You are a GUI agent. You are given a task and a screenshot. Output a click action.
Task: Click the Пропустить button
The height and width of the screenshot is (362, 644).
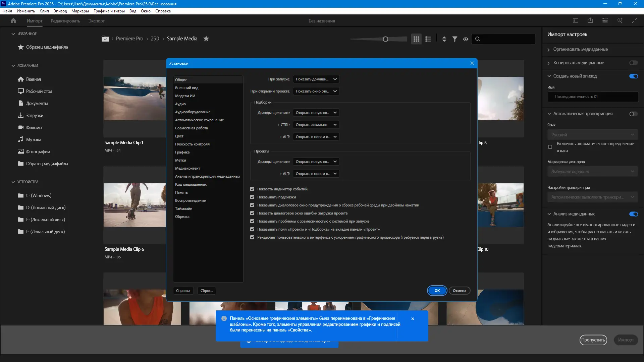[593, 340]
